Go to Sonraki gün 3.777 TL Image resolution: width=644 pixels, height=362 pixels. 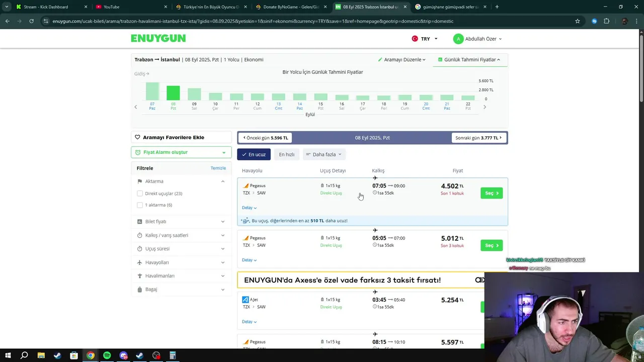tap(478, 138)
